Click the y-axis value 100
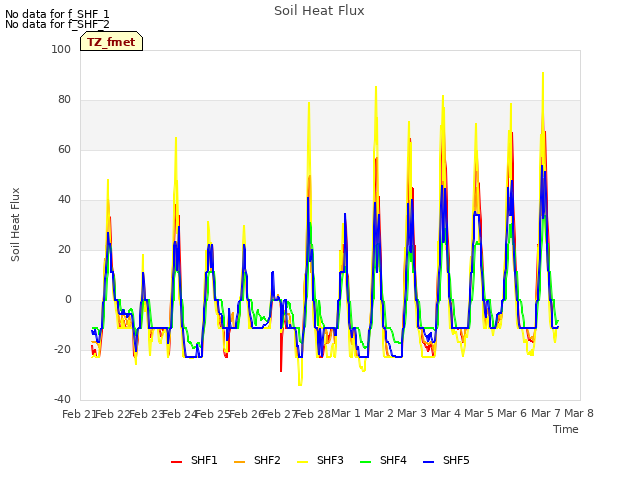This screenshot has width=640, height=480. [61, 49]
